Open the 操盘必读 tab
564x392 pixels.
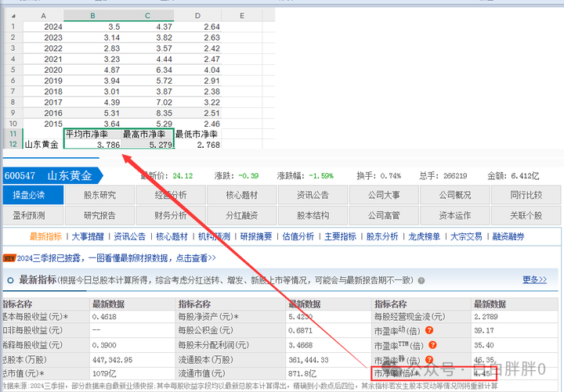click(33, 195)
